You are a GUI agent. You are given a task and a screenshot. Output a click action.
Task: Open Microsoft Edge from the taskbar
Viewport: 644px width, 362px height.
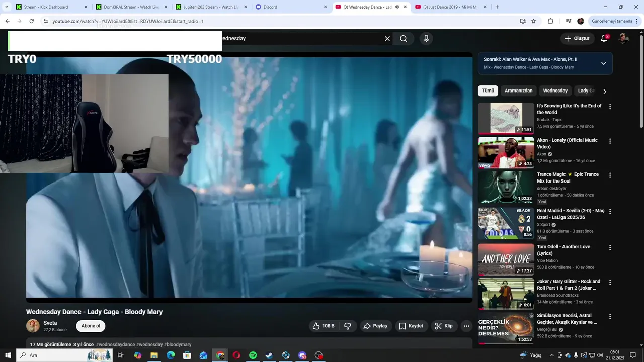171,355
